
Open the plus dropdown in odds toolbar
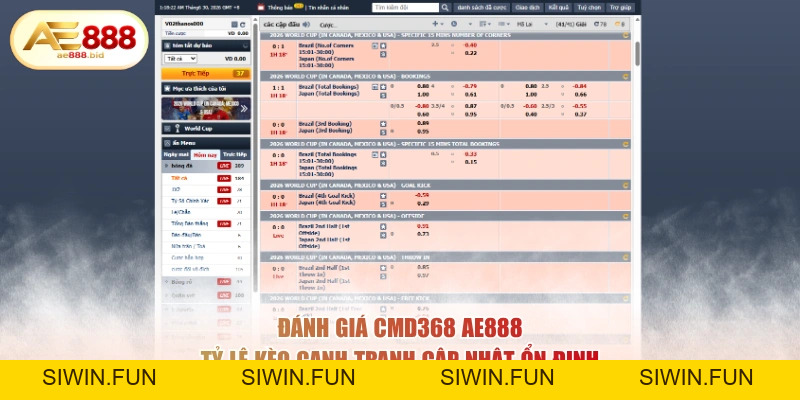click(x=438, y=24)
